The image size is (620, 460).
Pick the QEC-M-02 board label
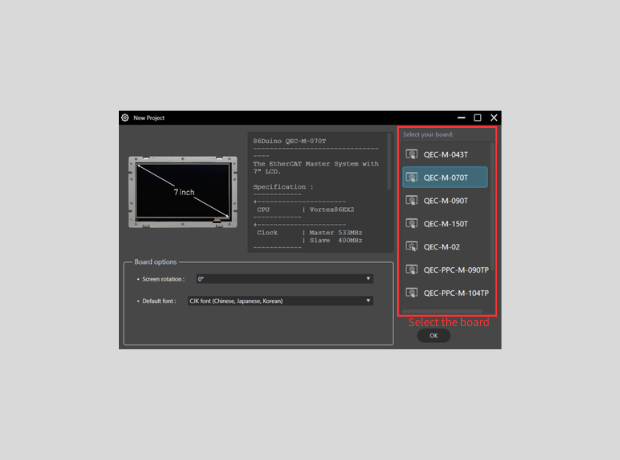442,247
